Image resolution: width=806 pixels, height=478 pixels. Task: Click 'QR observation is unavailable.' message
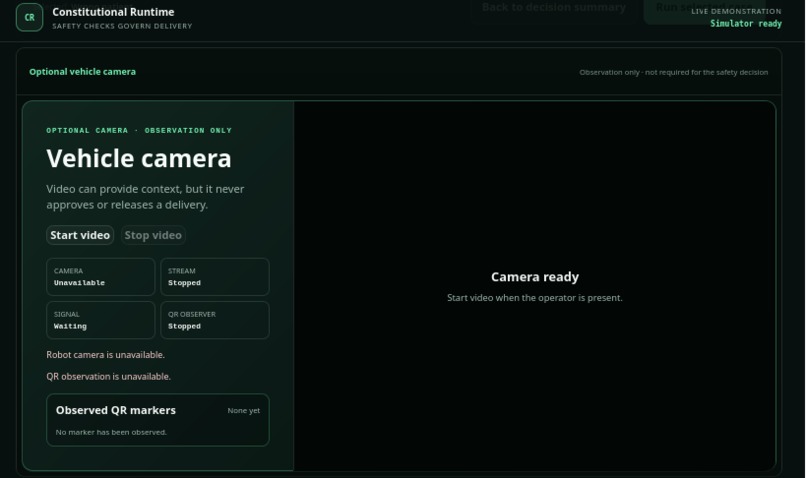(x=108, y=376)
